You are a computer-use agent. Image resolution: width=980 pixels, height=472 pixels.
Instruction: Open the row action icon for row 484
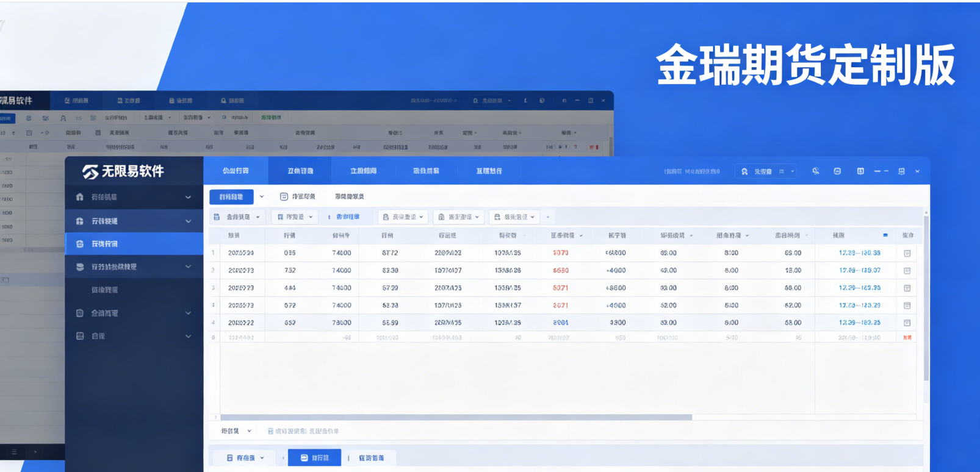[x=907, y=288]
